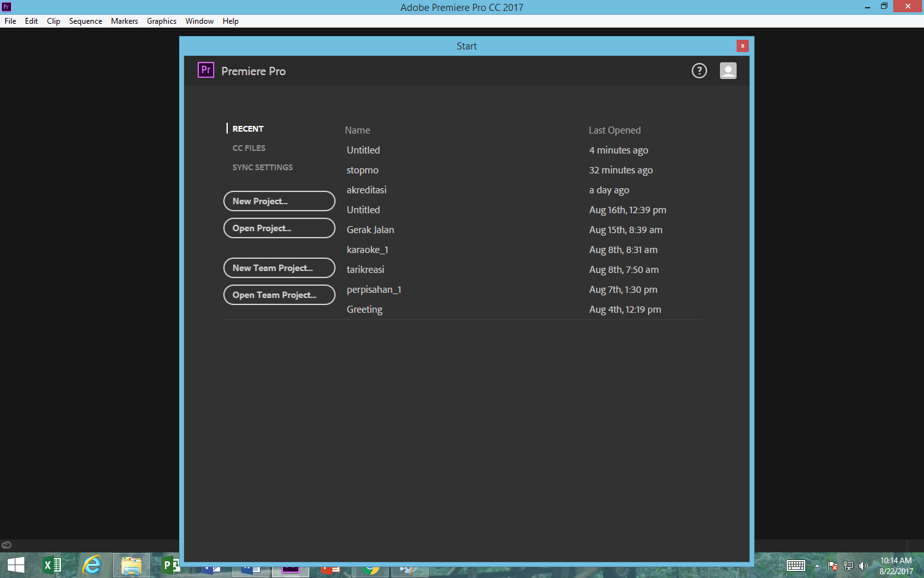Click the Premiere Pro icon in the title bar
Viewport: 924px width, 578px height.
pos(6,6)
